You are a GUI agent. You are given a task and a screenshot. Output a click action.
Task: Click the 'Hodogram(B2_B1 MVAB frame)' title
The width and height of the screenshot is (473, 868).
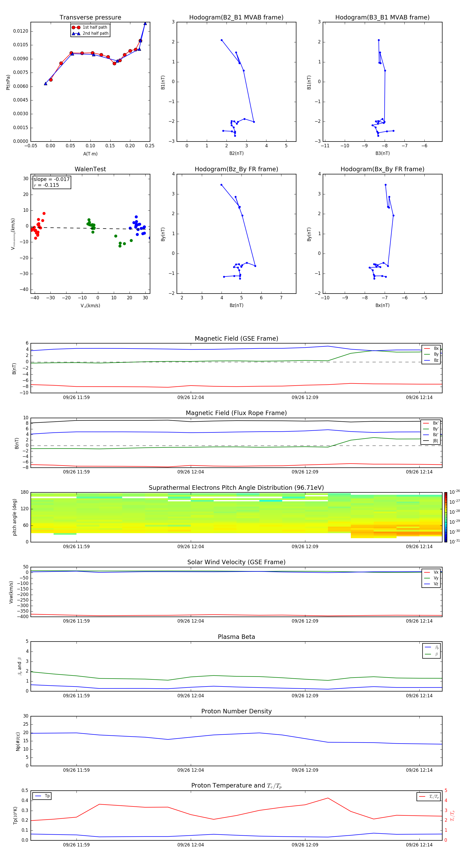236,18
